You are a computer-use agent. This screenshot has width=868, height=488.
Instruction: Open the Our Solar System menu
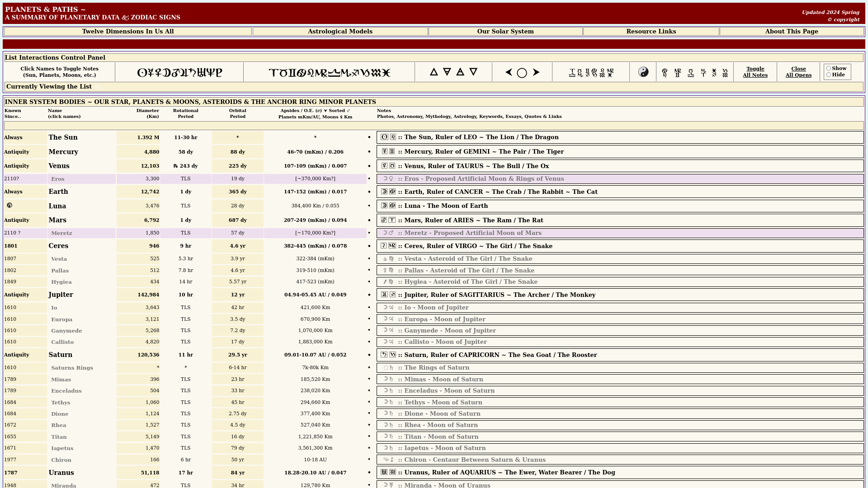tap(505, 32)
